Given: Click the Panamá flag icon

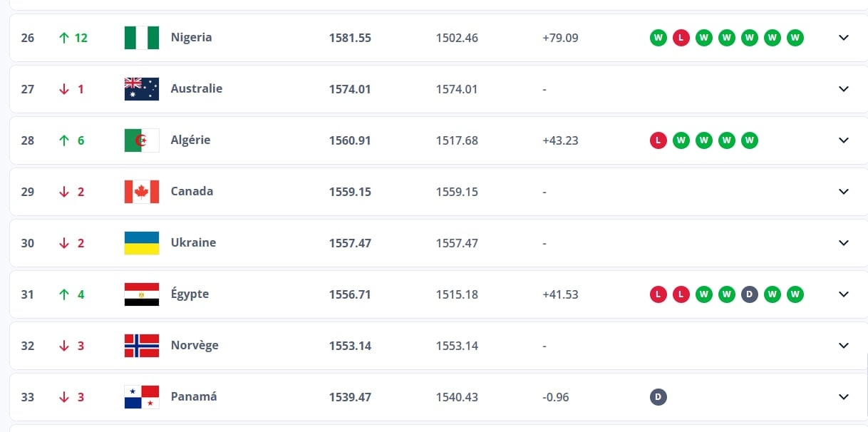Looking at the screenshot, I should pyautogui.click(x=141, y=397).
